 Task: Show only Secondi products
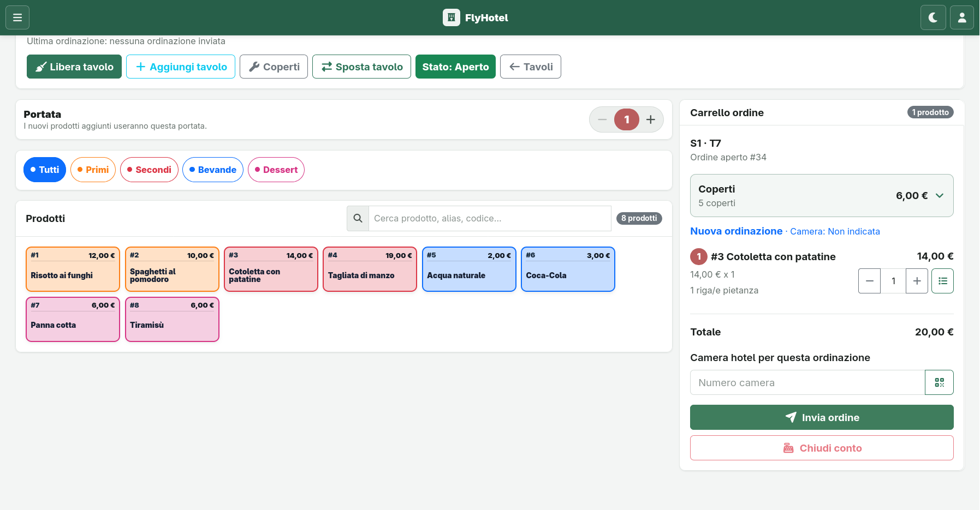point(149,170)
